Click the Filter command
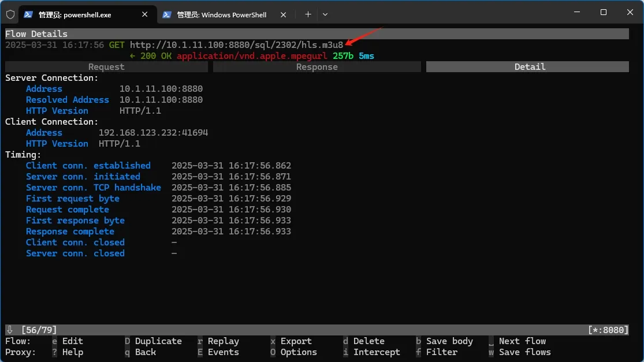The image size is (644, 362). 441,352
